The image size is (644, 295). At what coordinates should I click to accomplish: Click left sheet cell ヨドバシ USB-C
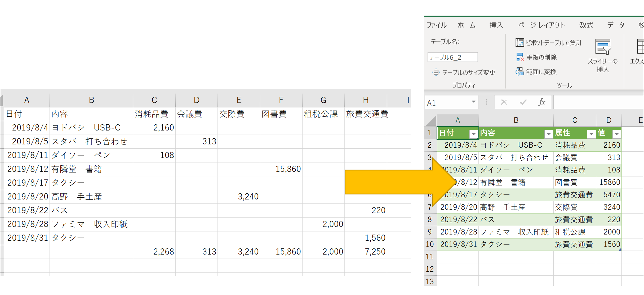(91, 128)
